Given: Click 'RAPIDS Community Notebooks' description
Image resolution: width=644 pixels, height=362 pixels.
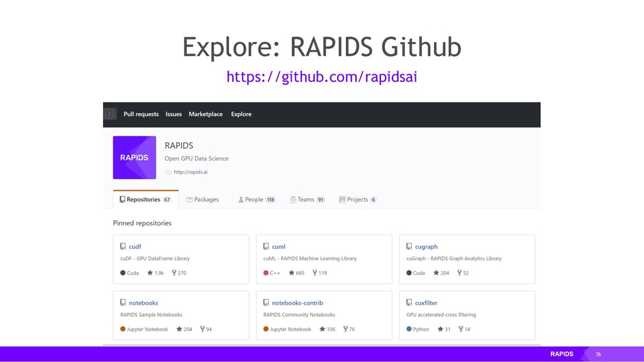Looking at the screenshot, I should [x=299, y=315].
